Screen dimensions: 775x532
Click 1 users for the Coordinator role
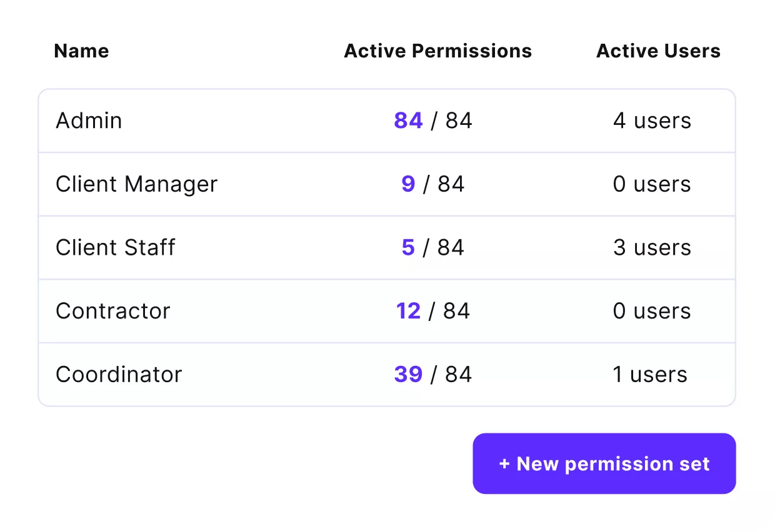point(651,374)
